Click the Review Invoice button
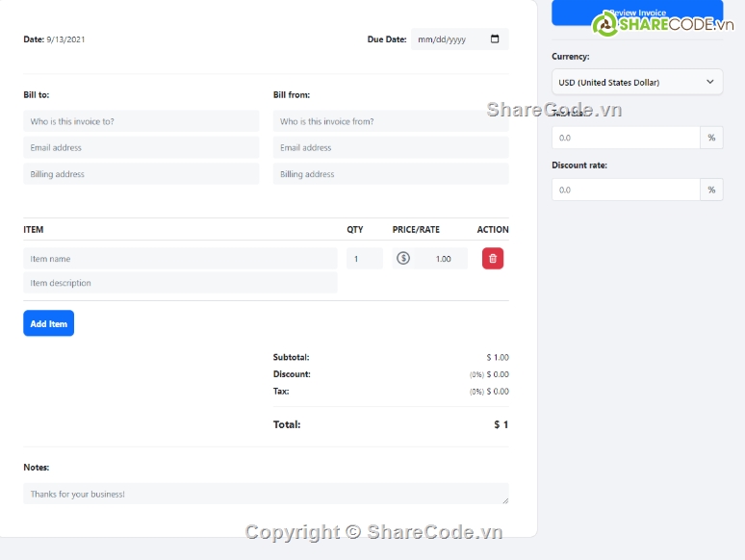745x560 pixels. pyautogui.click(x=637, y=13)
